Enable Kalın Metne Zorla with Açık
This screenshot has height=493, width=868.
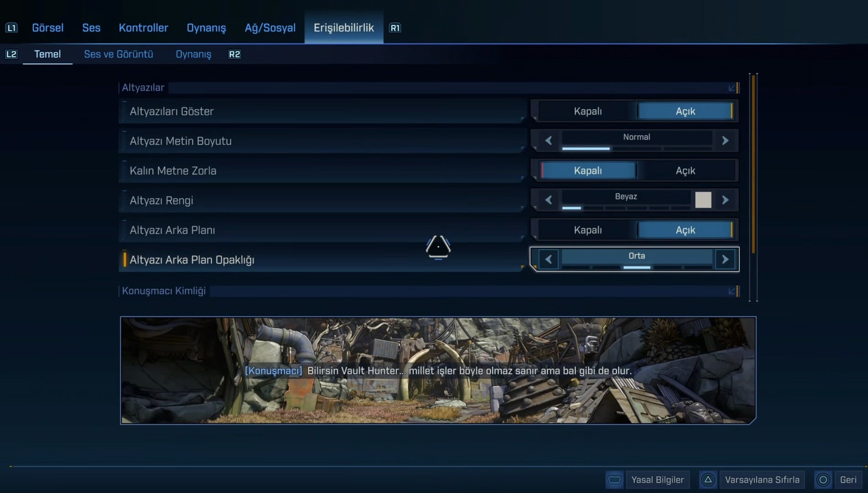[685, 171]
